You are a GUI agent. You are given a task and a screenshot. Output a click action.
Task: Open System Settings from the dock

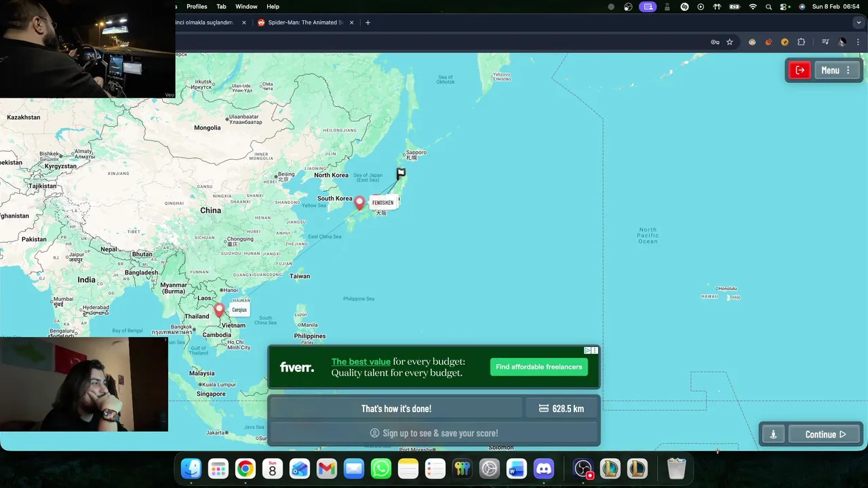click(490, 468)
